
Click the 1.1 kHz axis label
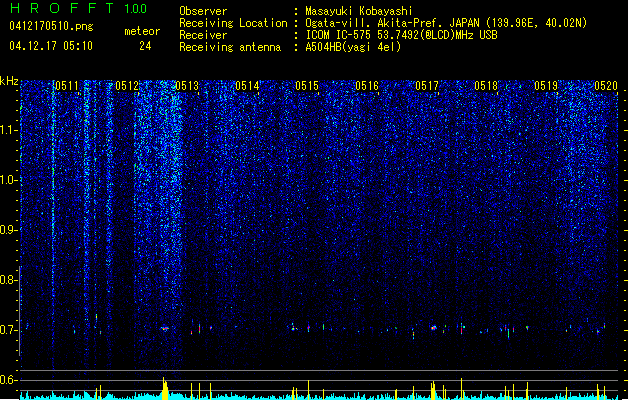(8, 130)
